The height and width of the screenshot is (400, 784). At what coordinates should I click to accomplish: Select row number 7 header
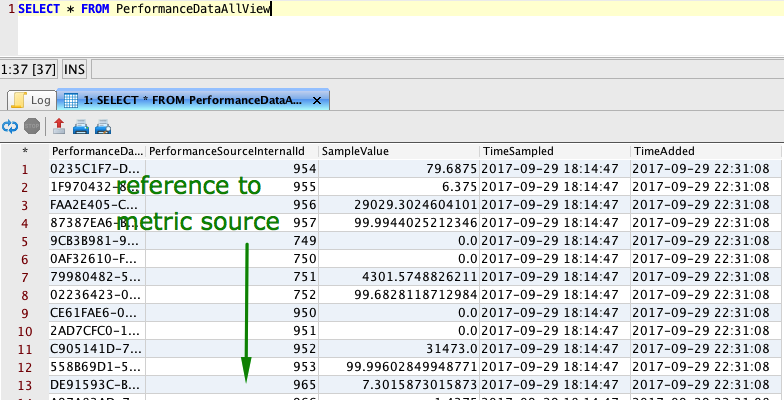tap(25, 278)
